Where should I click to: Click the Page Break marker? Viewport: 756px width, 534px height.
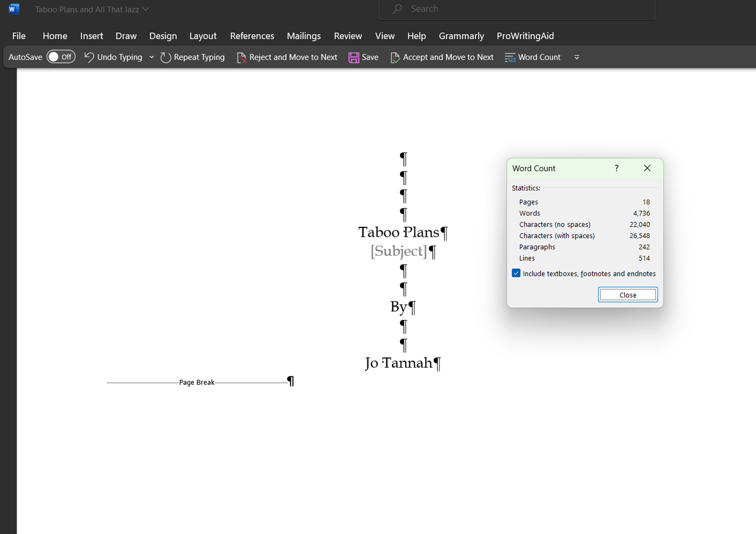(197, 382)
